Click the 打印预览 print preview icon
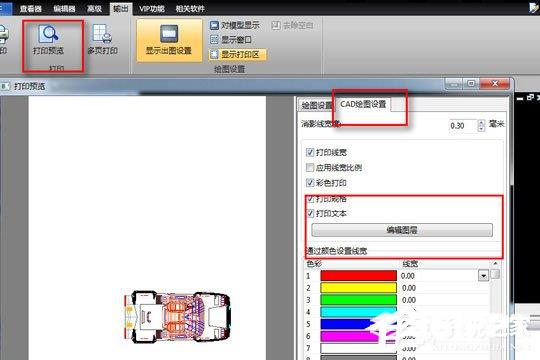This screenshot has width=540, height=360. 49,34
